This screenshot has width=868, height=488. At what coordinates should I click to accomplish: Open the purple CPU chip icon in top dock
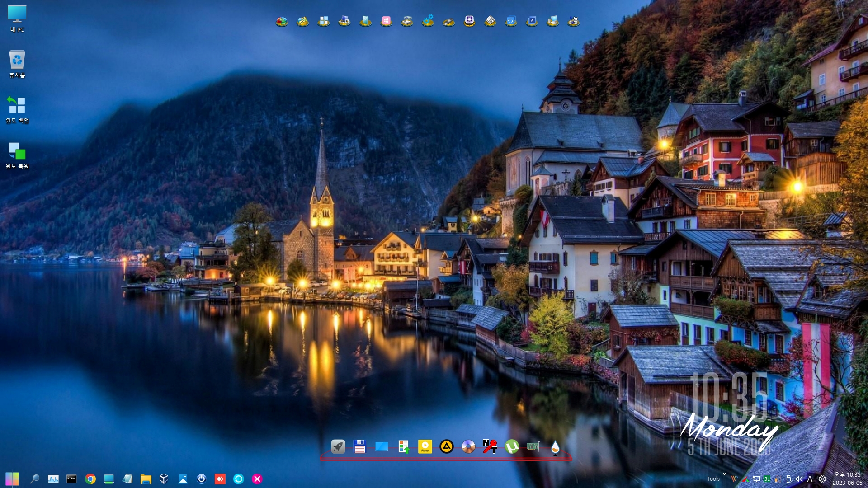469,21
